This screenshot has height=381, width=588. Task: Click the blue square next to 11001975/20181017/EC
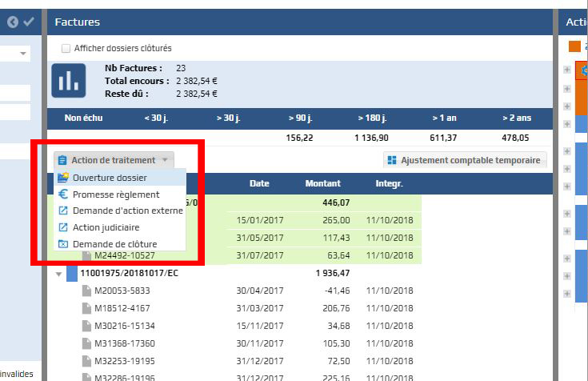tap(72, 274)
